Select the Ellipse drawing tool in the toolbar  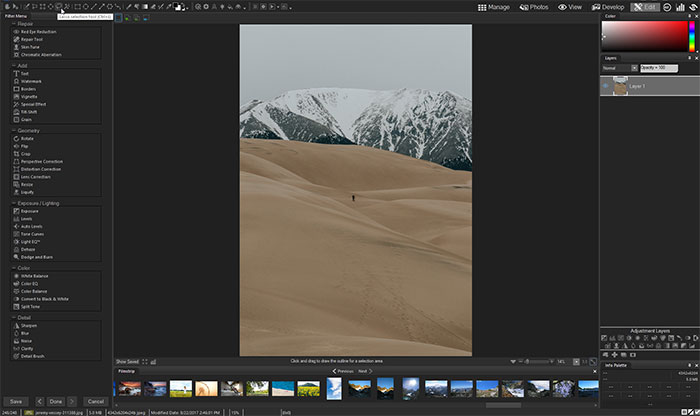[x=85, y=7]
